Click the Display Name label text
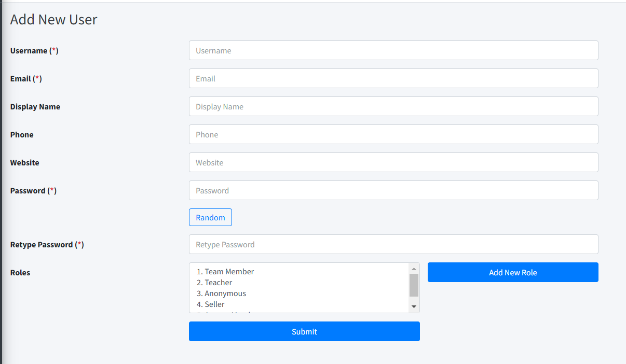The width and height of the screenshot is (626, 364). point(35,107)
